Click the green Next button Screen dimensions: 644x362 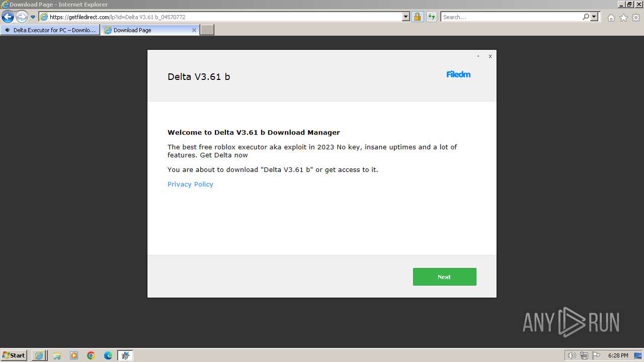[444, 277]
